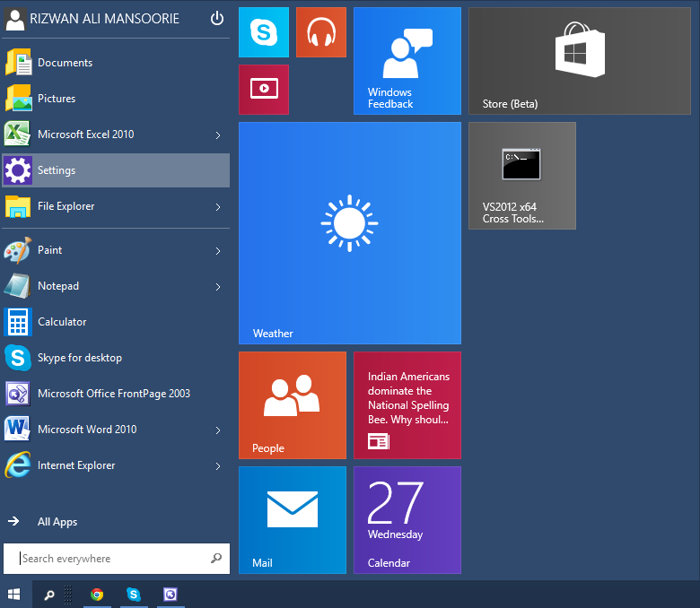The image size is (700, 608).
Task: Open VS2012 x64 Cross Tools tile
Action: [x=522, y=176]
